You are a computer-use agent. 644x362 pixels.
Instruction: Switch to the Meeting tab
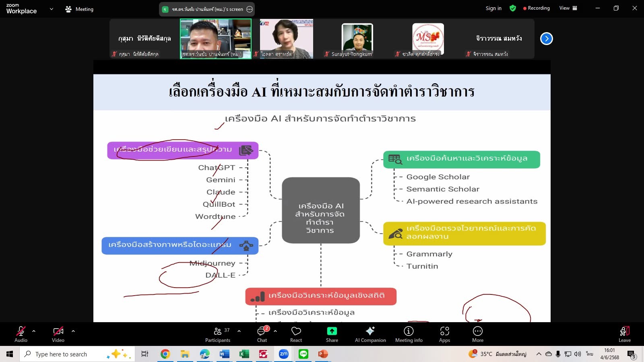(79, 9)
